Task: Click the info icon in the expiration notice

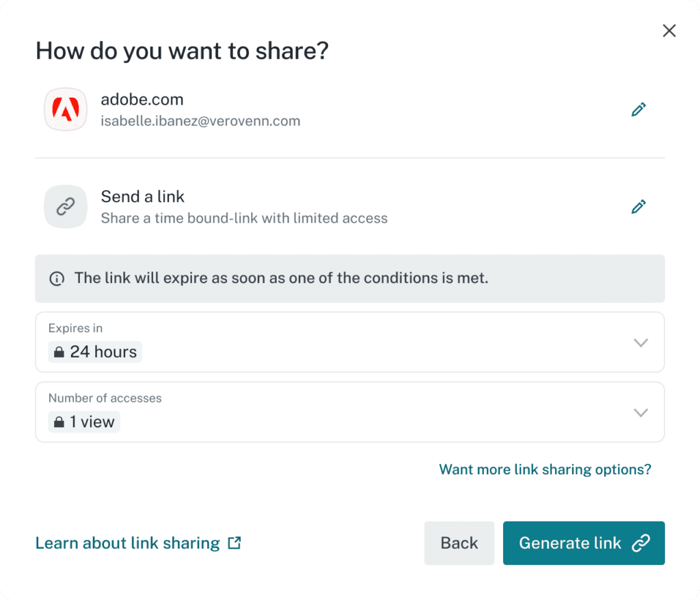Action: 57,278
